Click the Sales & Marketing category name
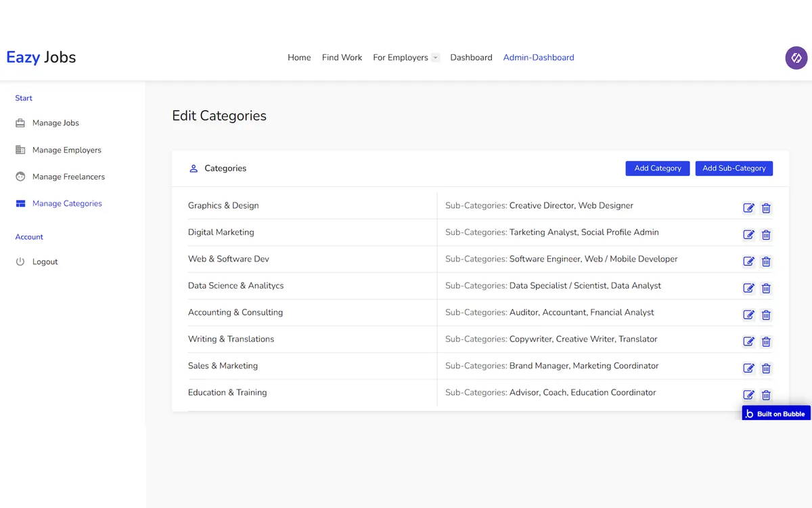 [x=223, y=366]
